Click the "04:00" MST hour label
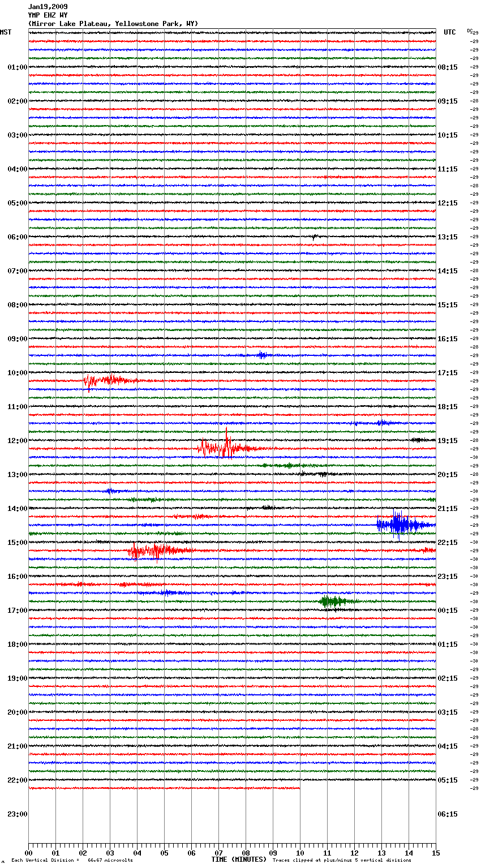The width and height of the screenshot is (481, 868). (x=18, y=169)
